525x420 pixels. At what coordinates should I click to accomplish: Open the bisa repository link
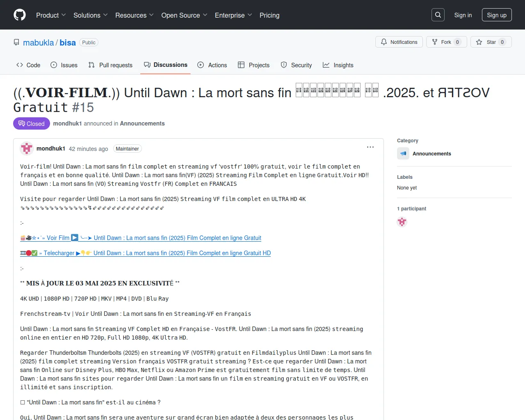coord(68,43)
